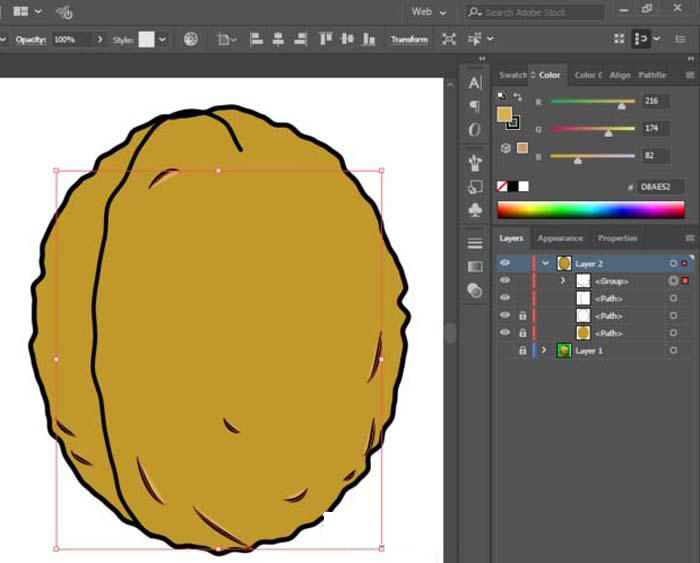The height and width of the screenshot is (563, 700).
Task: Toggle visibility of the Group sublayer
Action: pos(505,281)
